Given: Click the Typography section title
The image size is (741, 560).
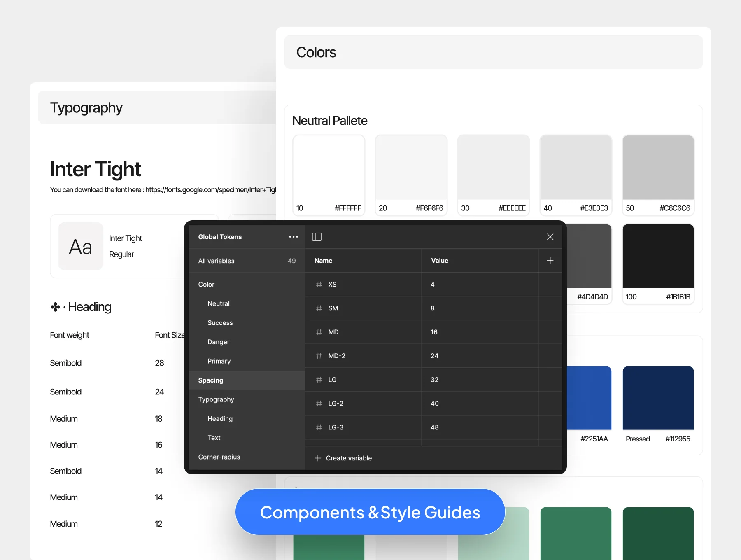Looking at the screenshot, I should pyautogui.click(x=86, y=108).
